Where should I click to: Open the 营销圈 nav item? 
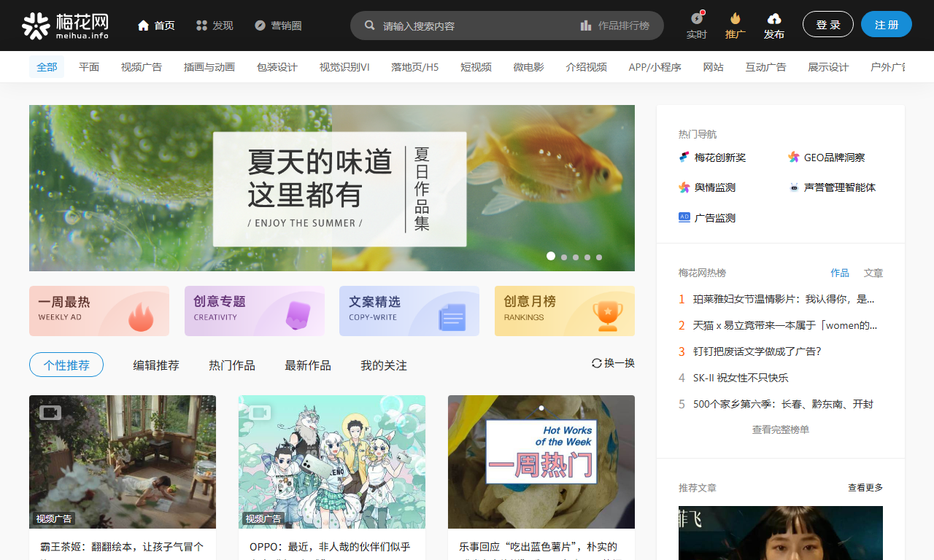coord(278,26)
